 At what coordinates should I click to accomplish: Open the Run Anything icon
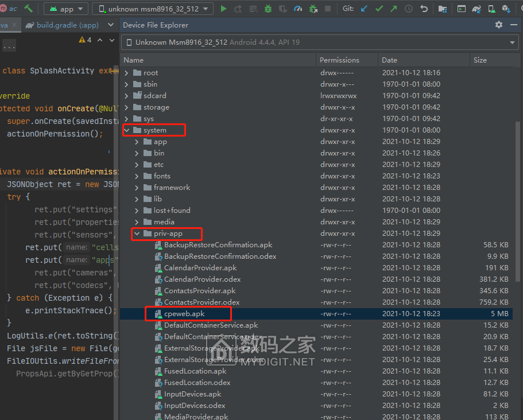462,9
